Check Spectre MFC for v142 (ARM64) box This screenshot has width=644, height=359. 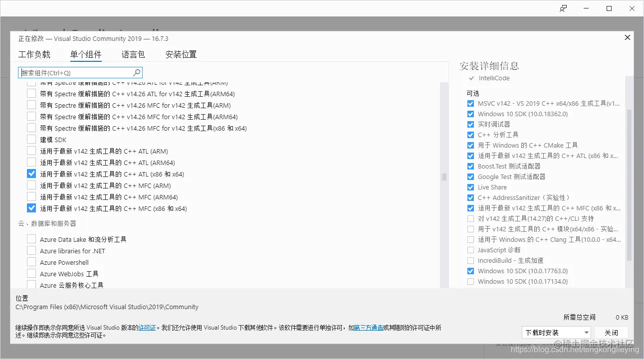click(x=31, y=117)
